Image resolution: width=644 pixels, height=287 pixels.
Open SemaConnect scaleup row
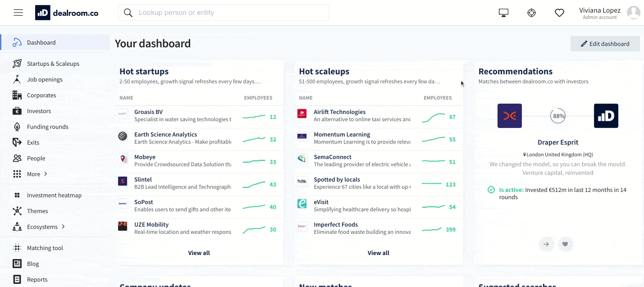379,162
